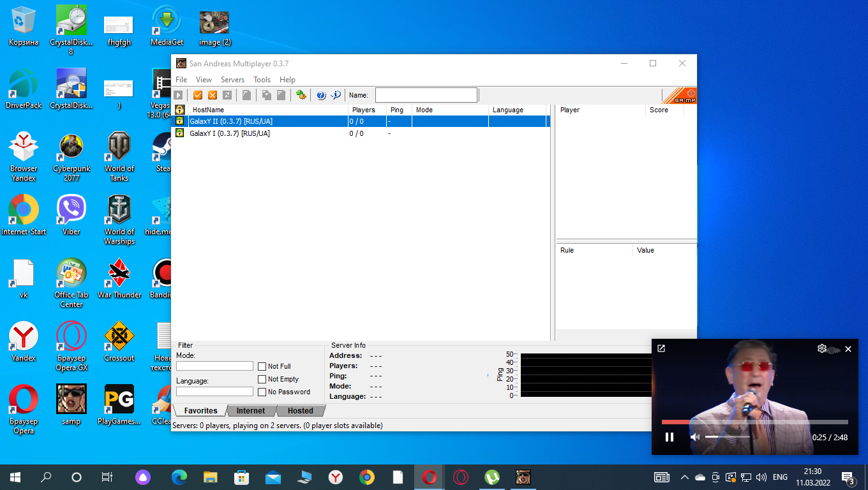868x490 pixels.
Task: Open the notification center icon
Action: (848, 477)
